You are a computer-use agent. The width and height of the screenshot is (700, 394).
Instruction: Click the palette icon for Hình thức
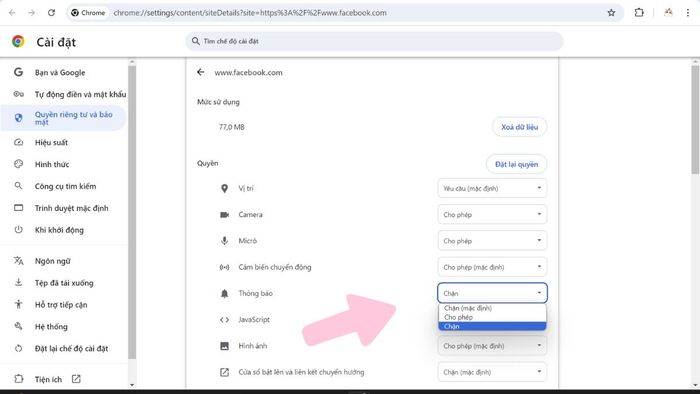(x=18, y=164)
